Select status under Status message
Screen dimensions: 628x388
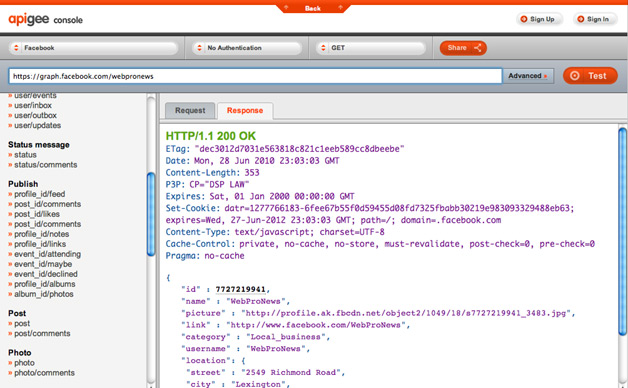(x=25, y=155)
